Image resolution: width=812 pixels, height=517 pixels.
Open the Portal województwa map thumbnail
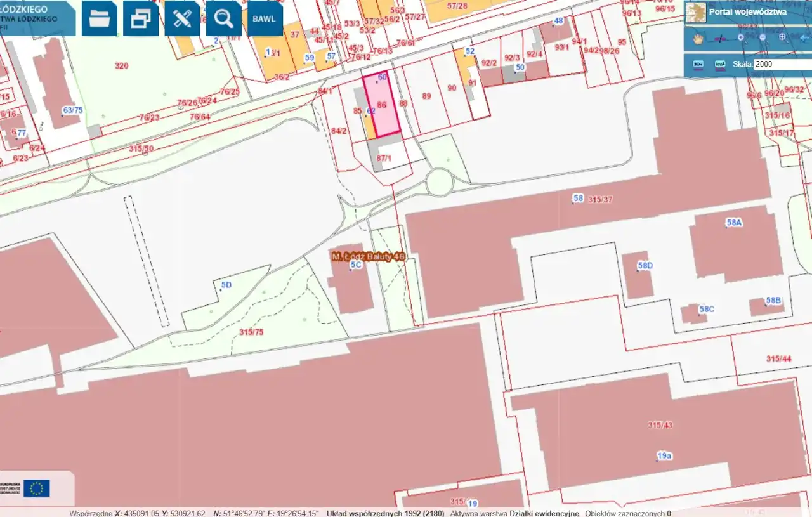[x=696, y=12]
